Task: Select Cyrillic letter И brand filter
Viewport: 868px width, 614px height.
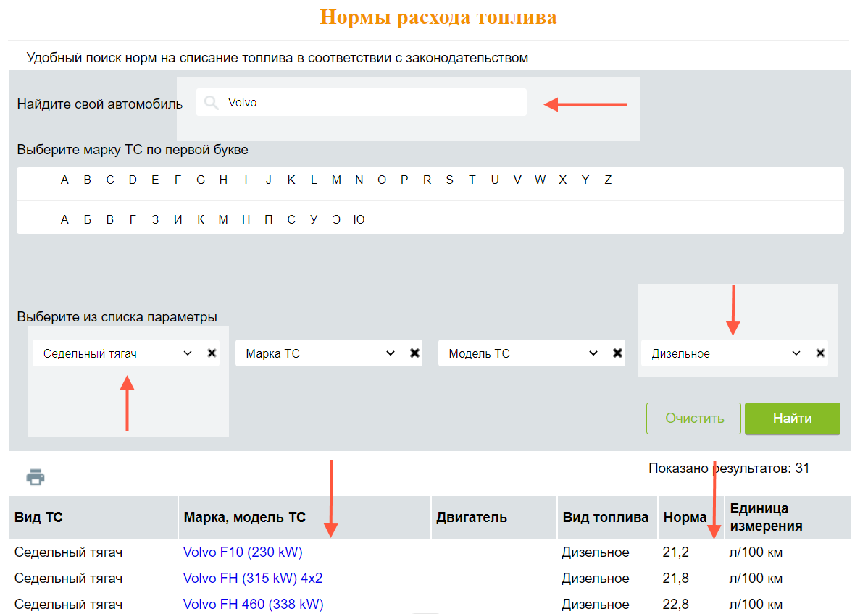Action: coord(178,219)
